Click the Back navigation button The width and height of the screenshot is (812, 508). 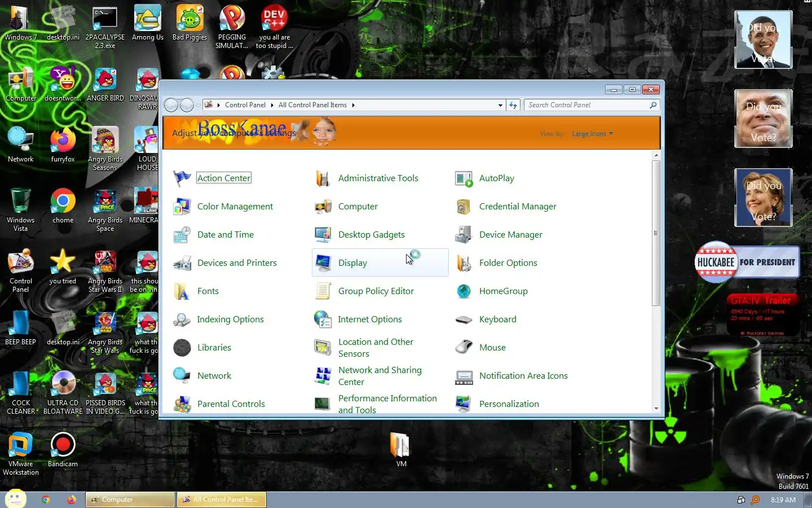point(171,105)
